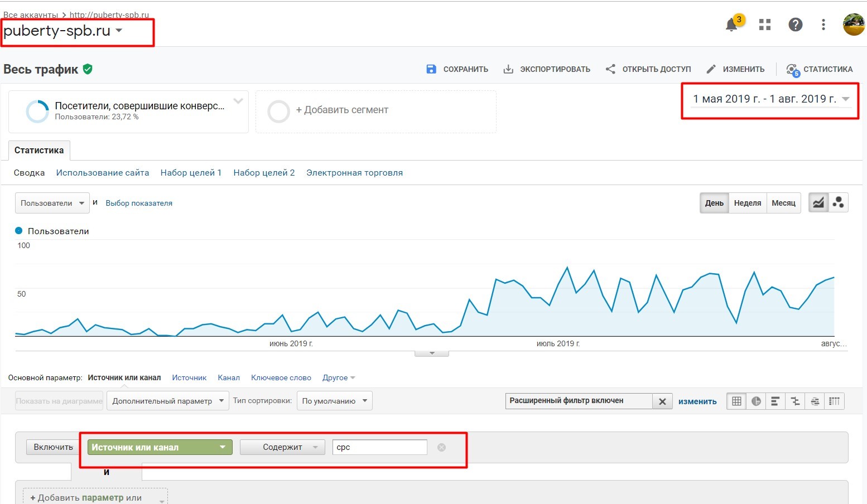Viewport: 867px width, 504px height.
Task: Select the term cloud view icon
Action: click(x=815, y=401)
